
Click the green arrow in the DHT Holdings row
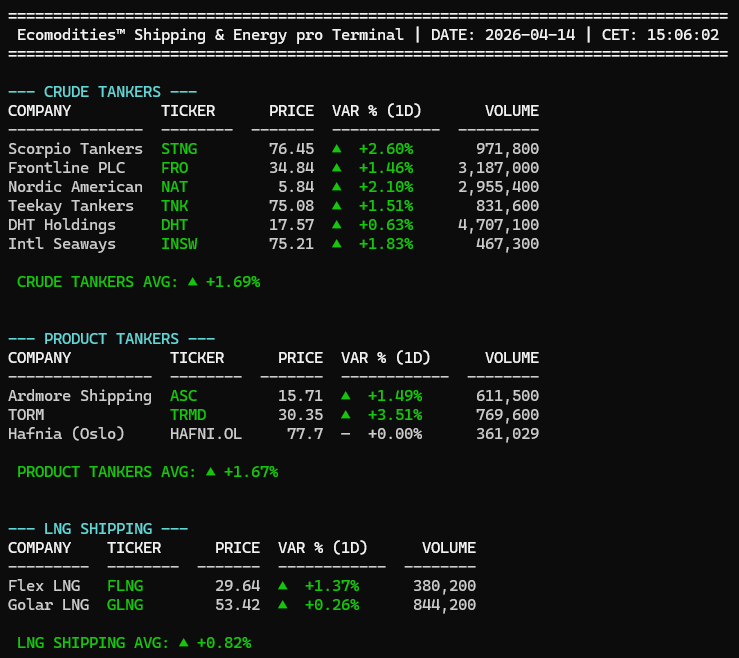coord(337,225)
